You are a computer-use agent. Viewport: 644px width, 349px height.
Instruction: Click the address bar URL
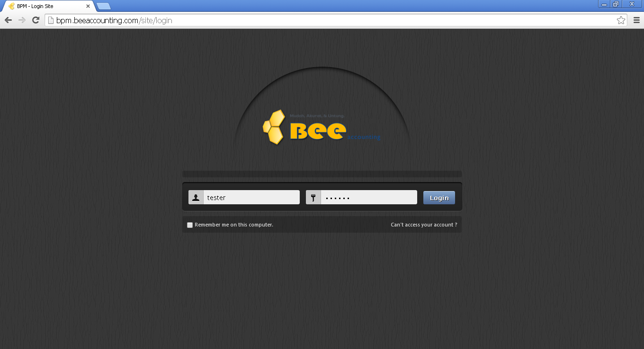(x=114, y=20)
